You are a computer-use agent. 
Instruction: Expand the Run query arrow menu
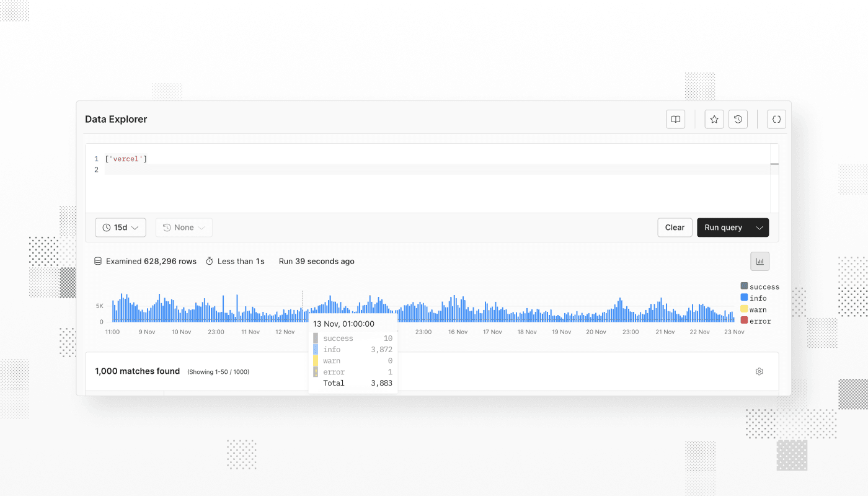759,228
